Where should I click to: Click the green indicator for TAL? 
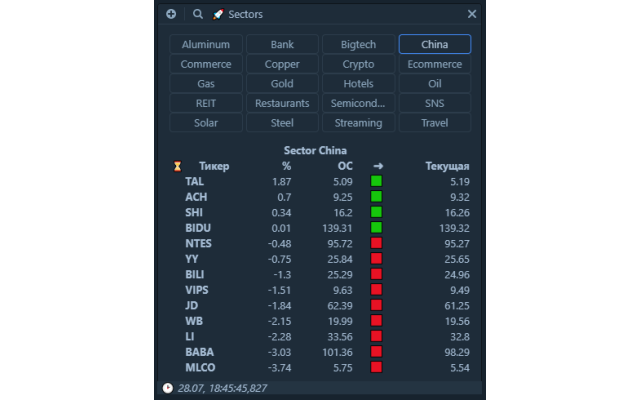point(377,182)
